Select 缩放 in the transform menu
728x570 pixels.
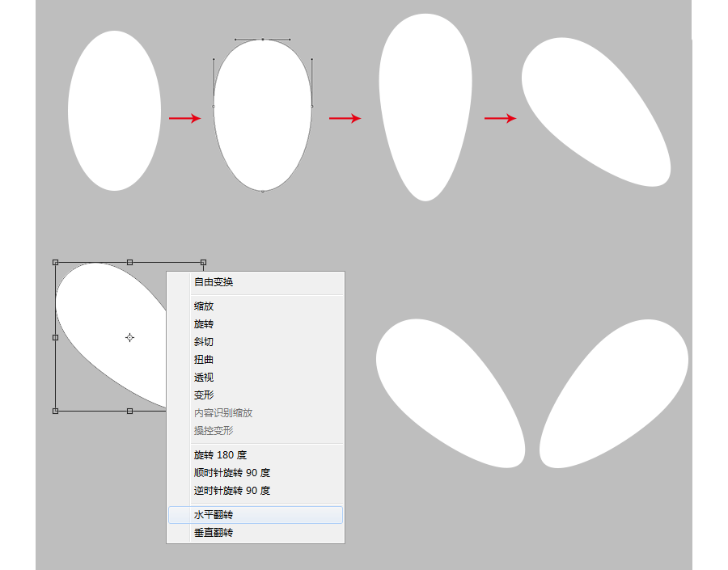[x=256, y=306]
